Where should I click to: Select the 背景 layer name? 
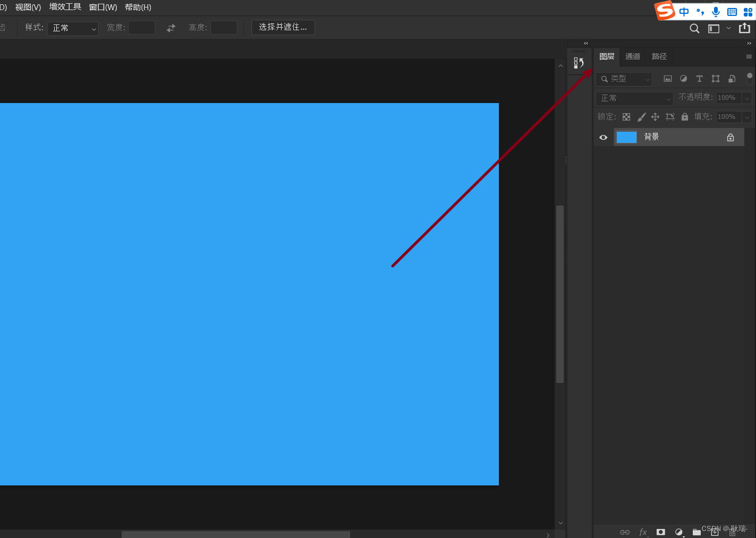point(652,137)
